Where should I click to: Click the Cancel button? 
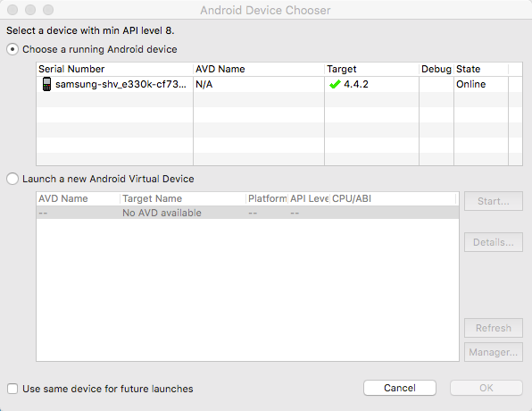(x=400, y=388)
